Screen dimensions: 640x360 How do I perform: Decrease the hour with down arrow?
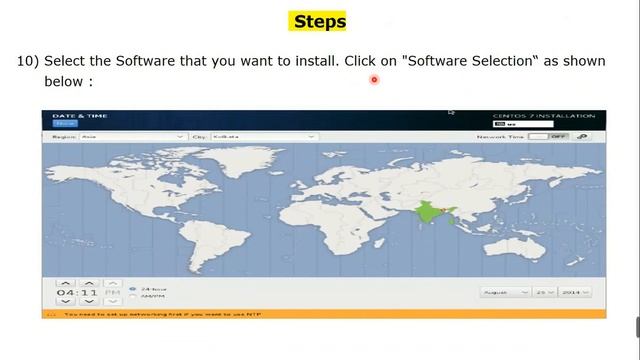pyautogui.click(x=66, y=301)
